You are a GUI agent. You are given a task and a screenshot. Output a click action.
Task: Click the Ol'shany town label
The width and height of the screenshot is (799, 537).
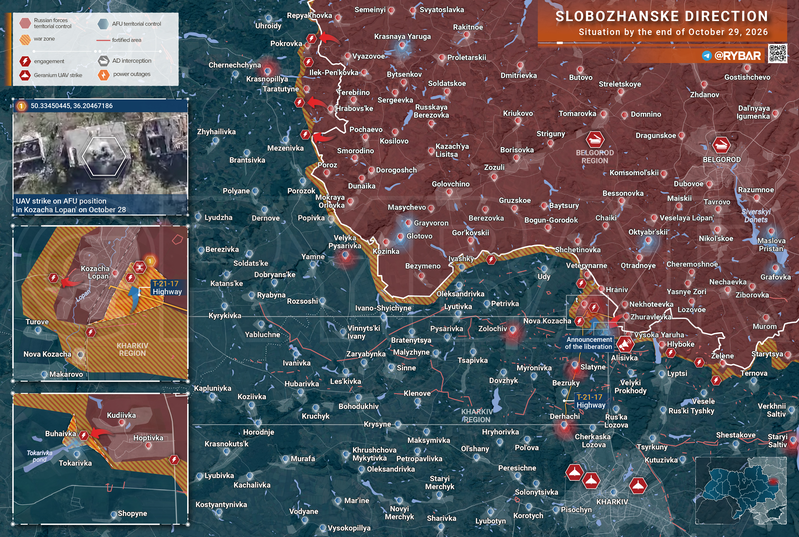click(x=475, y=449)
